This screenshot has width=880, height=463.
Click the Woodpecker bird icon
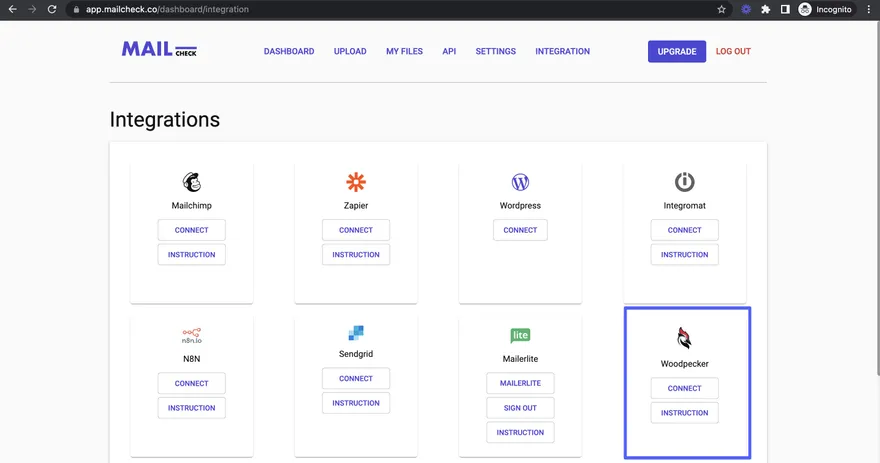click(x=684, y=337)
